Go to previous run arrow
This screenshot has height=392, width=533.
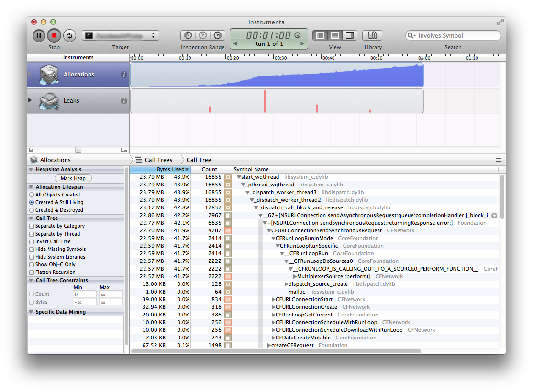(235, 44)
